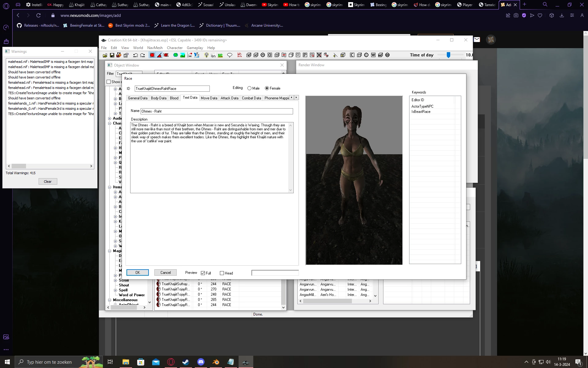588x368 pixels.
Task: Click OK in the Race dialog
Action: coord(138,273)
